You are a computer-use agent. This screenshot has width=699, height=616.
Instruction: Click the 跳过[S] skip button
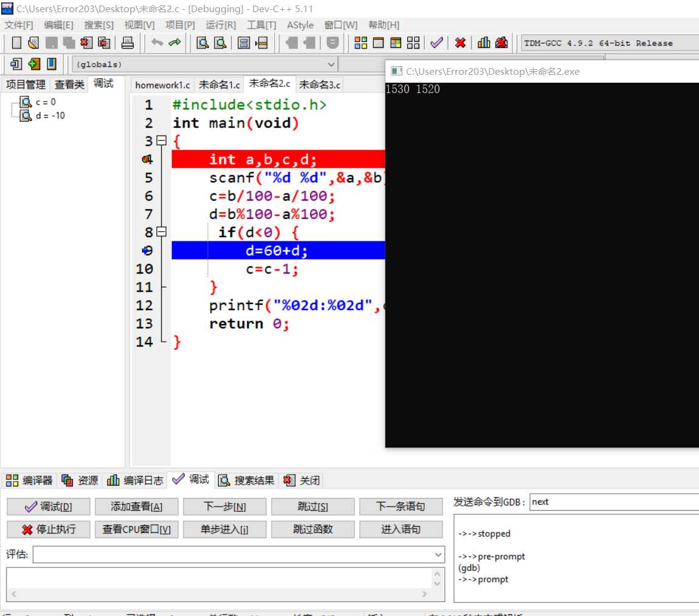tap(313, 507)
